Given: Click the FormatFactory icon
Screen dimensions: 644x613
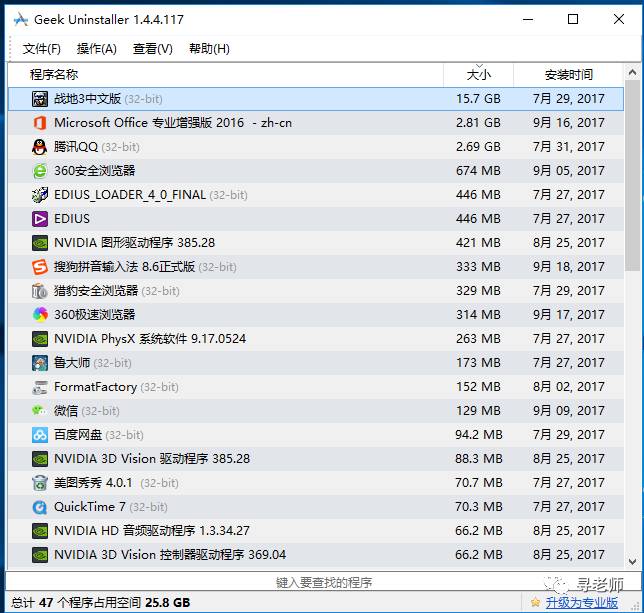Looking at the screenshot, I should pos(40,387).
